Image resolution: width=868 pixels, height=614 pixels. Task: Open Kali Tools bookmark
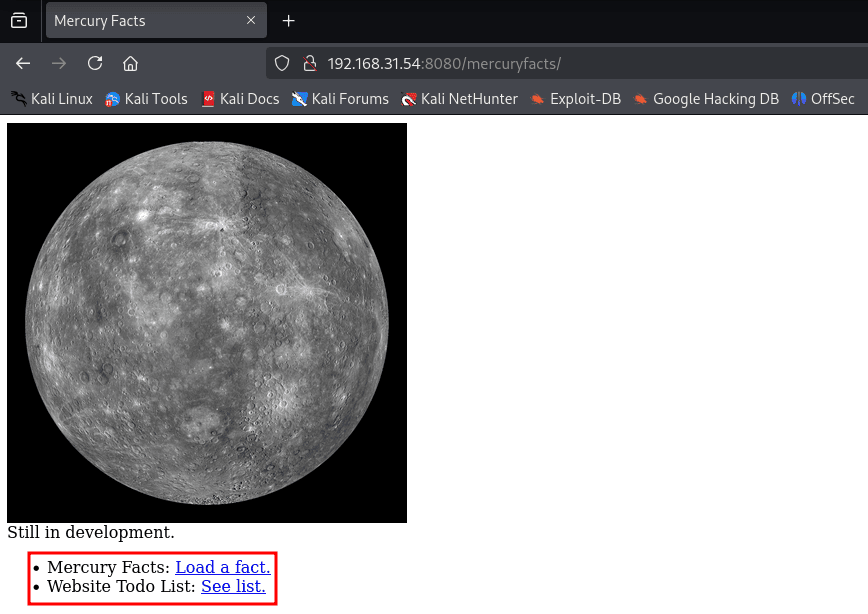(x=146, y=99)
